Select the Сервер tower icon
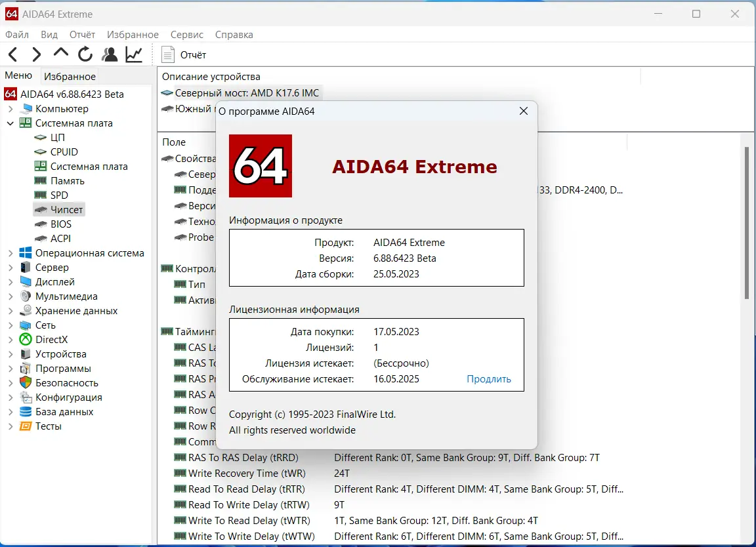756x547 pixels. click(26, 267)
